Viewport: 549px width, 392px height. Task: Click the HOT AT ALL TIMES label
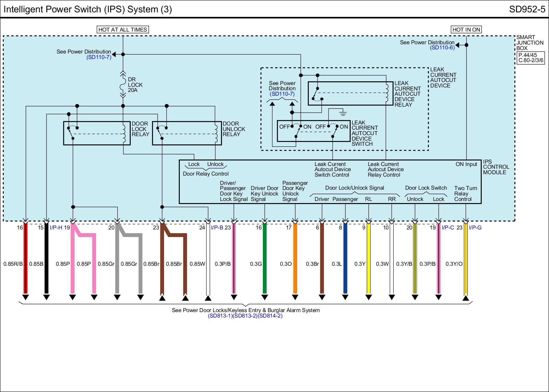(x=122, y=29)
